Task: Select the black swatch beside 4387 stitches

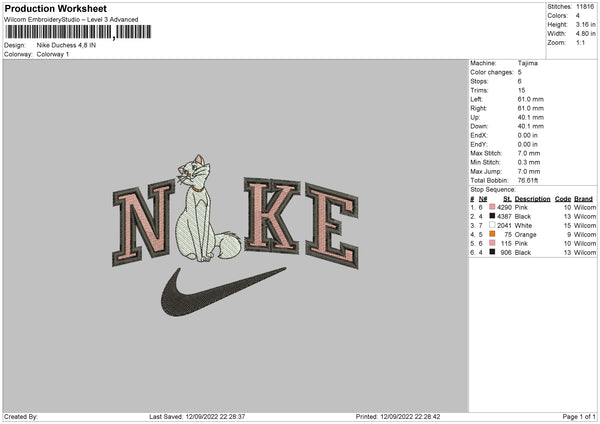Action: point(492,216)
